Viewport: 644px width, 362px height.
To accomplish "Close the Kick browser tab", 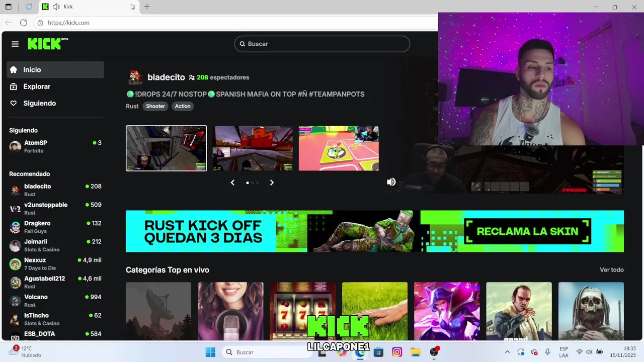I will tap(132, 7).
